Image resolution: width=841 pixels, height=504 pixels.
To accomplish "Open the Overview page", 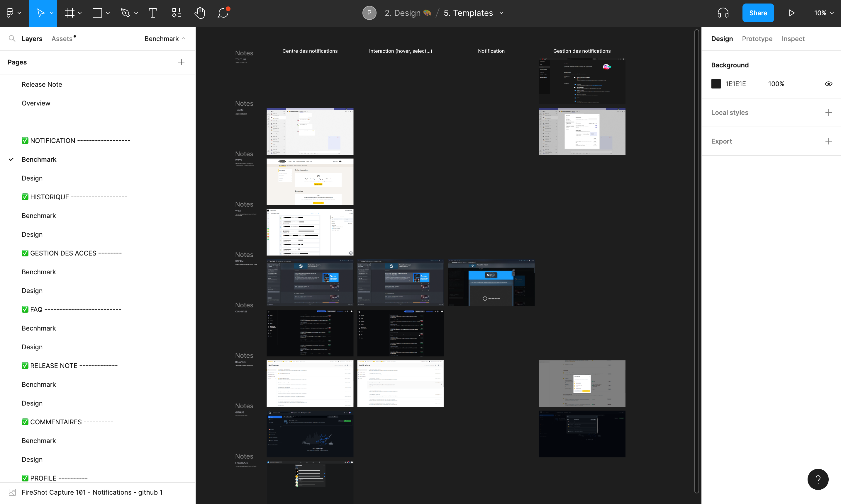I will click(x=36, y=103).
